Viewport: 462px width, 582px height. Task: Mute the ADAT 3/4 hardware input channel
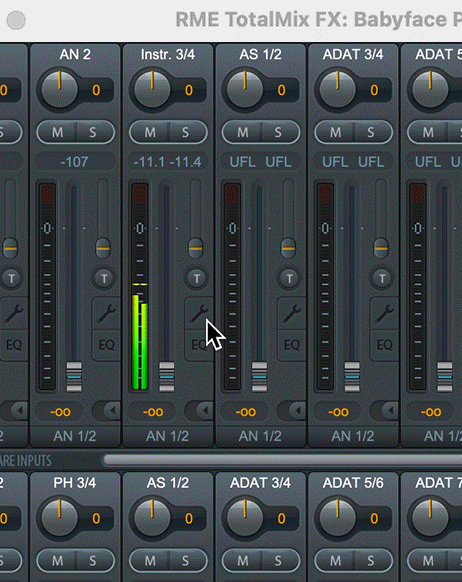pos(335,133)
